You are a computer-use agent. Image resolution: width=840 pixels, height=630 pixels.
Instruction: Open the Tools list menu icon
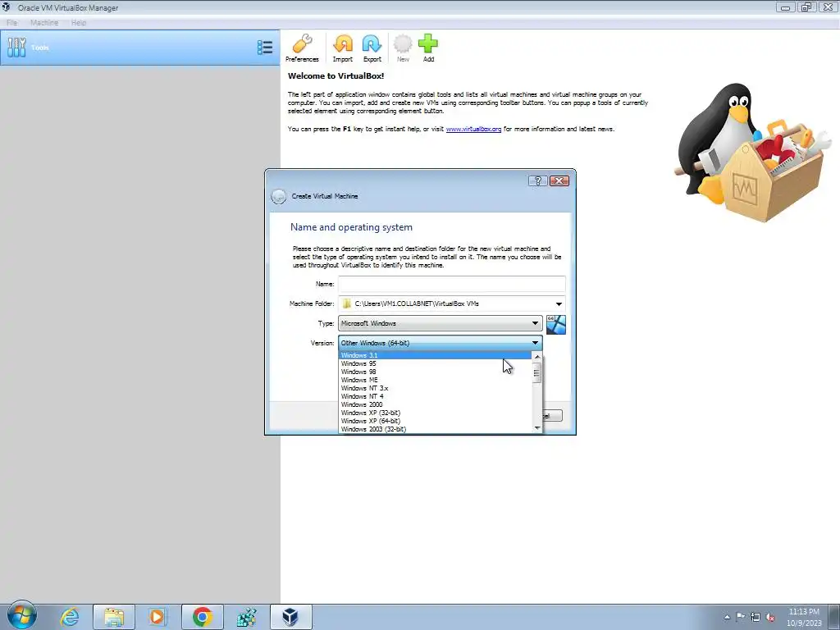coord(265,48)
